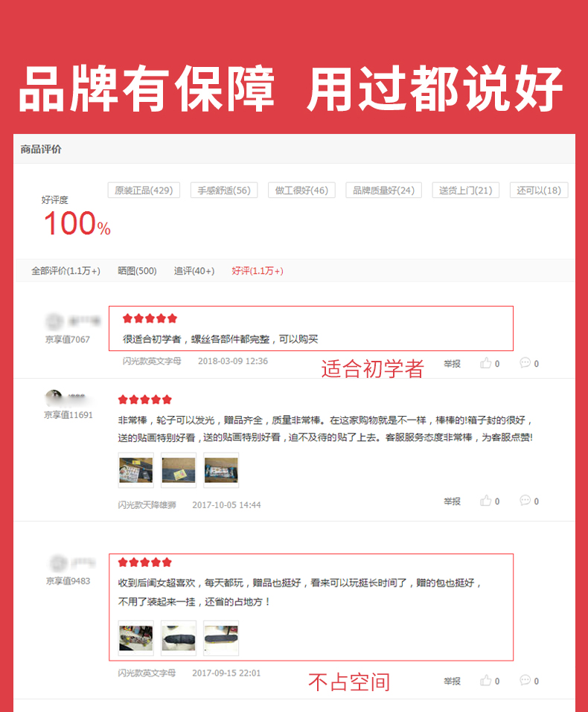The image size is (588, 712).
Task: Open the 晒图(500) tab
Action: pyautogui.click(x=137, y=271)
